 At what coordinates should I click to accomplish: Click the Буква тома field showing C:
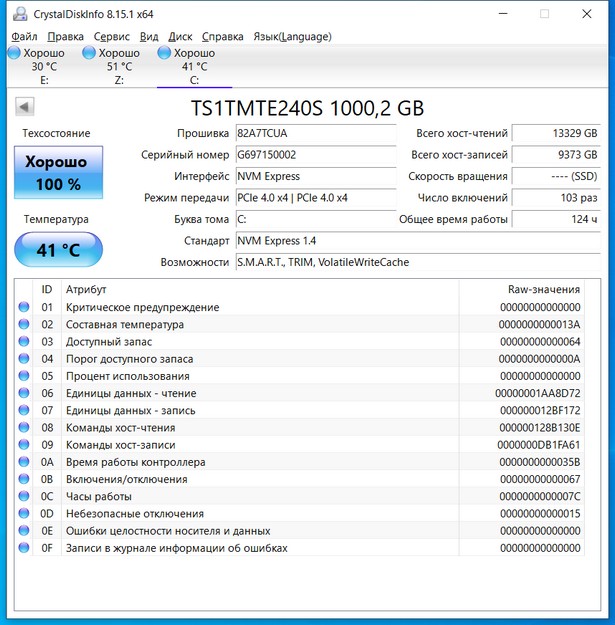tap(316, 219)
